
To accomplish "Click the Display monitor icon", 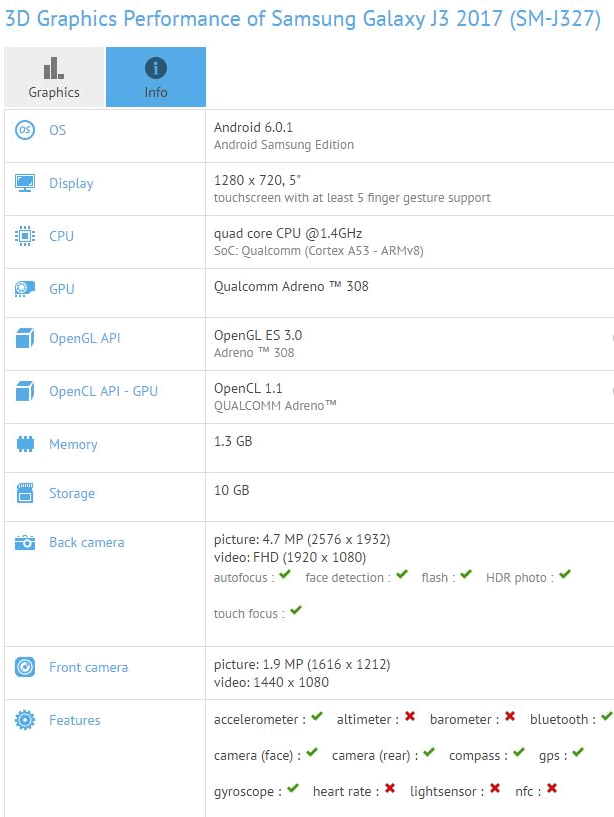I will point(25,183).
